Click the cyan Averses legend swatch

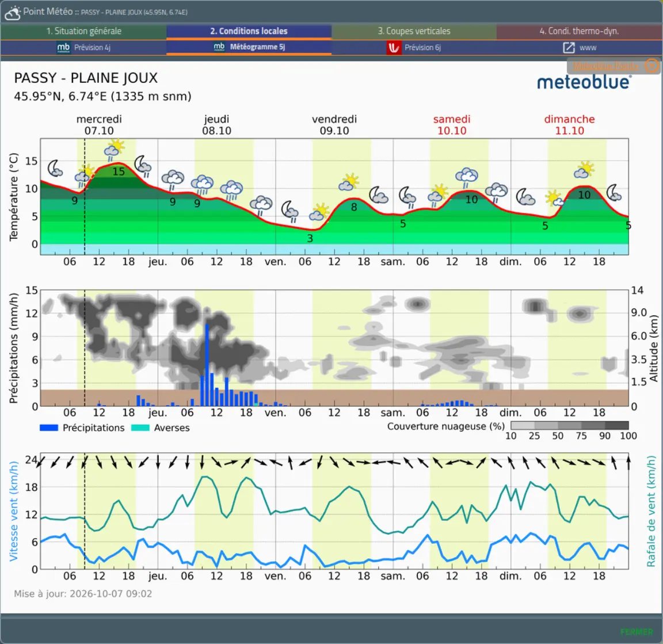coord(140,428)
